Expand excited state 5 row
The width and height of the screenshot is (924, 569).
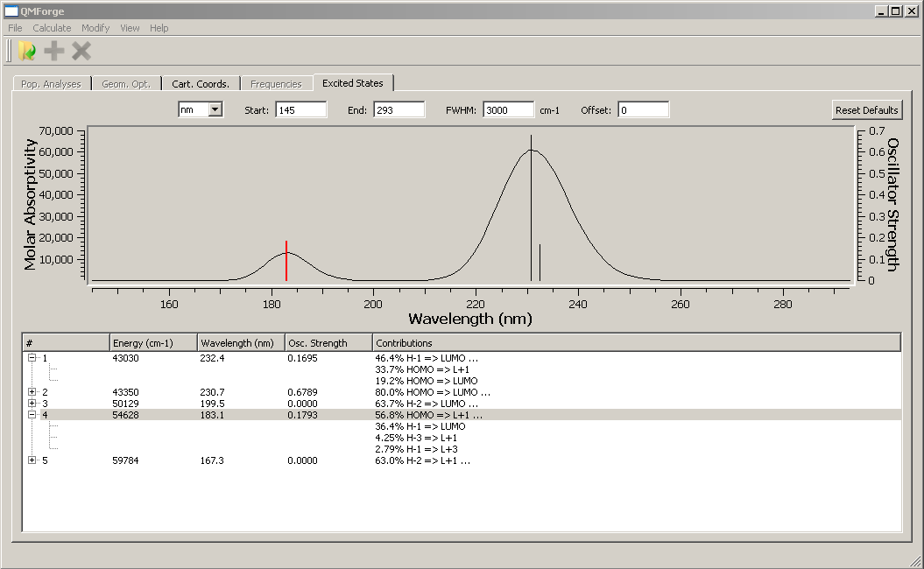pyautogui.click(x=32, y=460)
